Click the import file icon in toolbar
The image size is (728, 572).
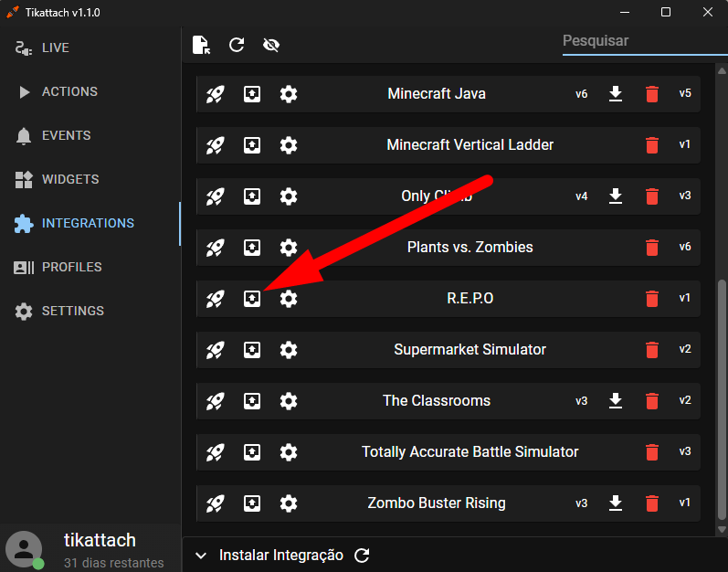(201, 45)
